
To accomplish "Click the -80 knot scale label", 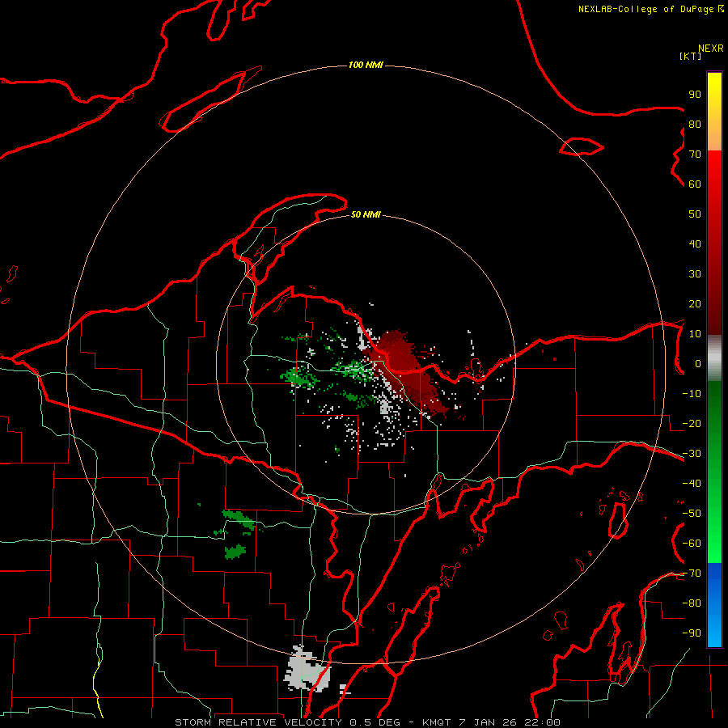I will (692, 603).
